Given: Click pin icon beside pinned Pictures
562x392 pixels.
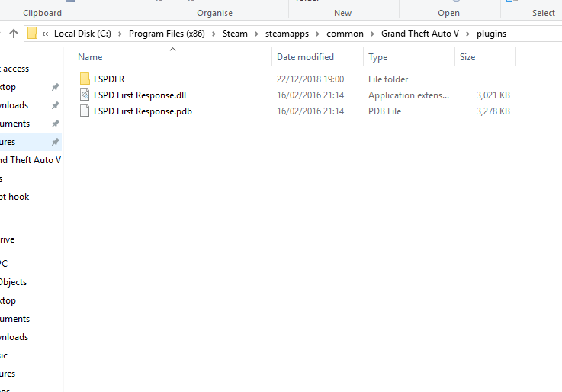Looking at the screenshot, I should [55, 142].
